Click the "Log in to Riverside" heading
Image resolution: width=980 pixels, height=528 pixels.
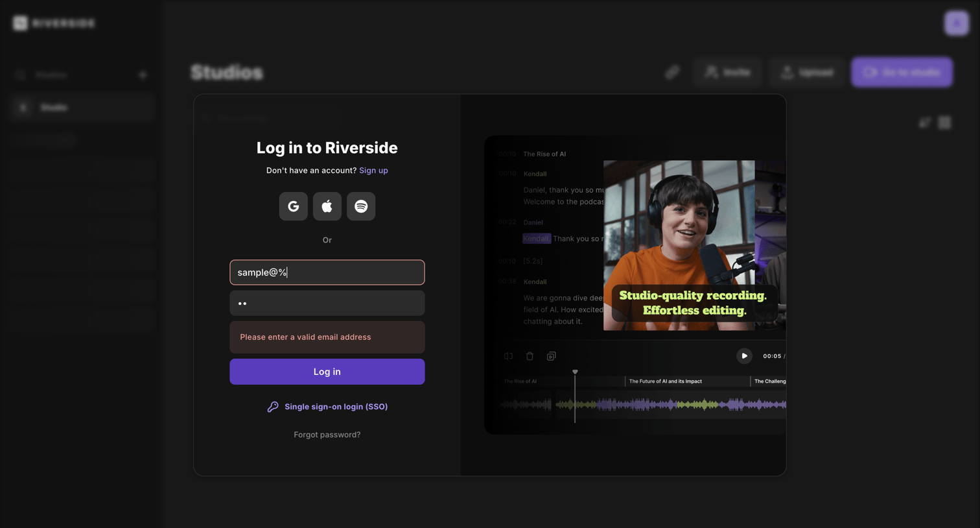[x=327, y=148]
